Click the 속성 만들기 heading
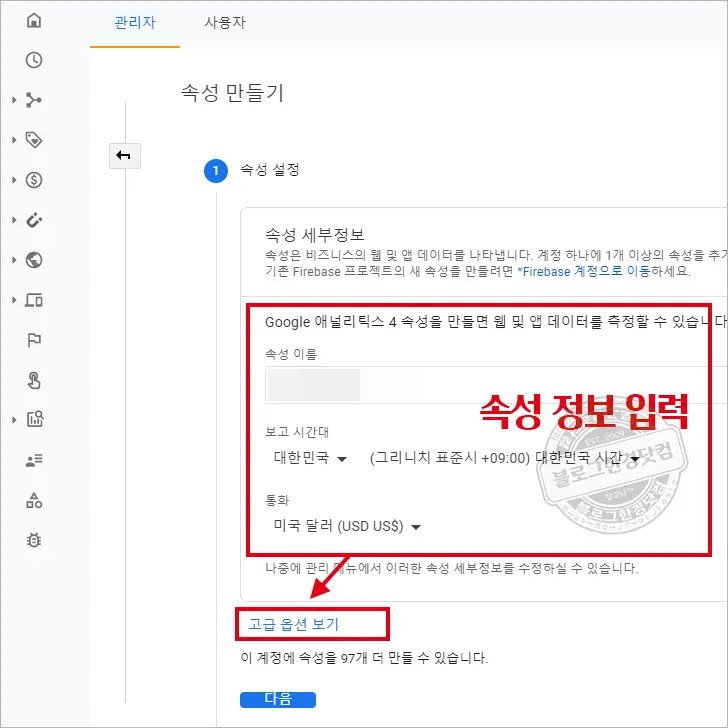Image resolution: width=728 pixels, height=728 pixels. (232, 92)
